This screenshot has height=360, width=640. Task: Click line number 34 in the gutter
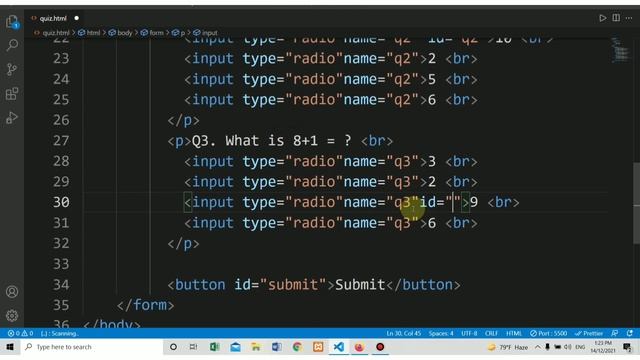click(61, 284)
